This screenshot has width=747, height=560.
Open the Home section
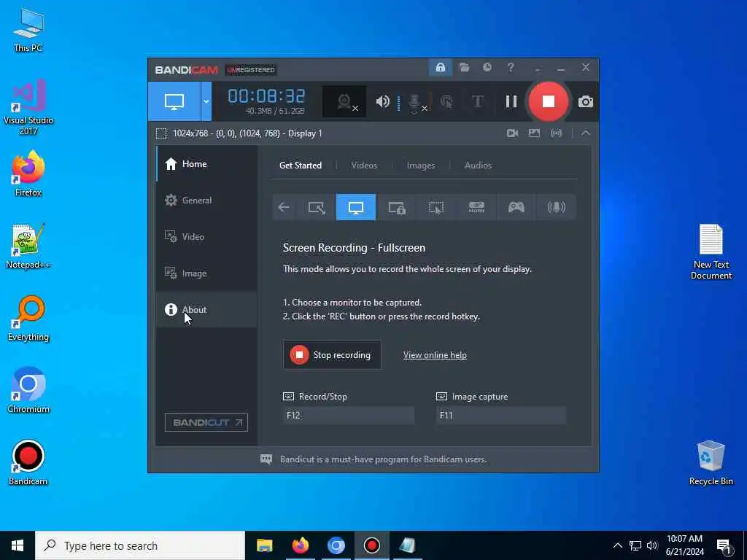206,164
